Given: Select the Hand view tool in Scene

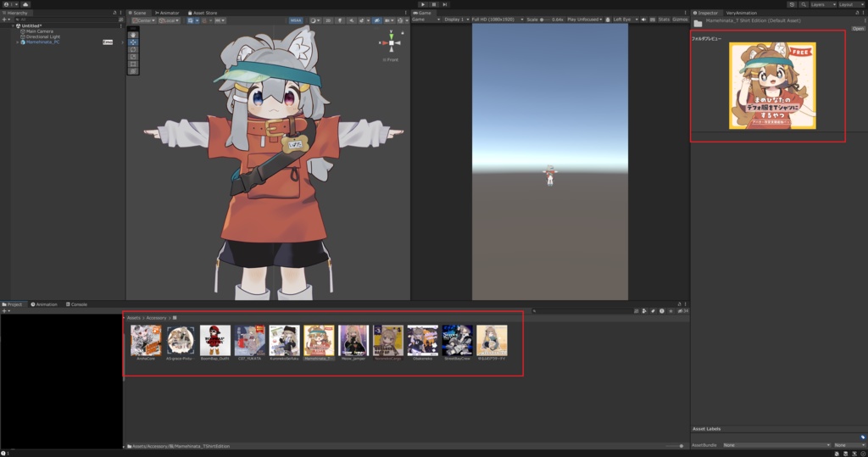Looking at the screenshot, I should [x=133, y=35].
